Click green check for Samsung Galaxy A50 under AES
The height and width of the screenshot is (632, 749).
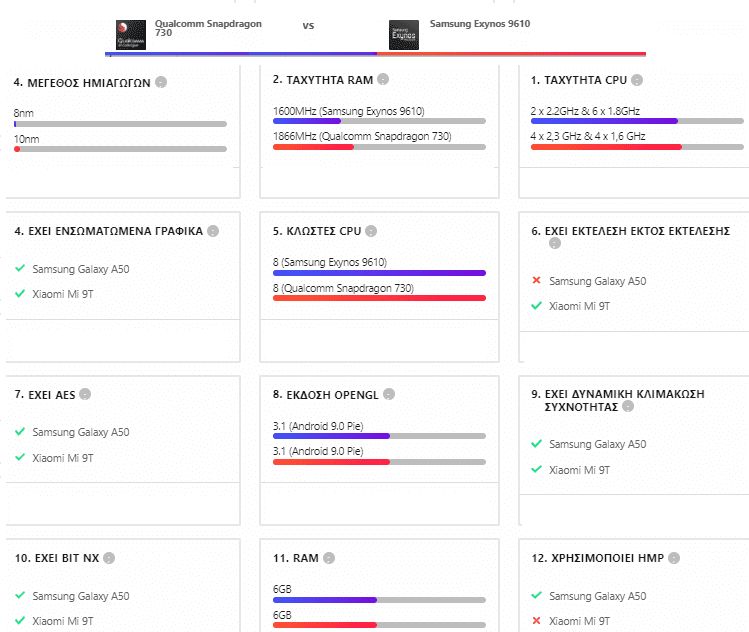(x=20, y=431)
